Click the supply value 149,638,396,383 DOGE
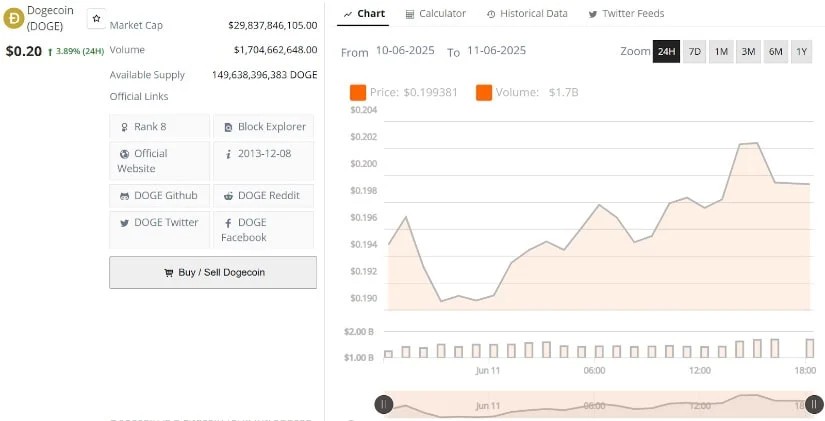 pyautogui.click(x=265, y=75)
